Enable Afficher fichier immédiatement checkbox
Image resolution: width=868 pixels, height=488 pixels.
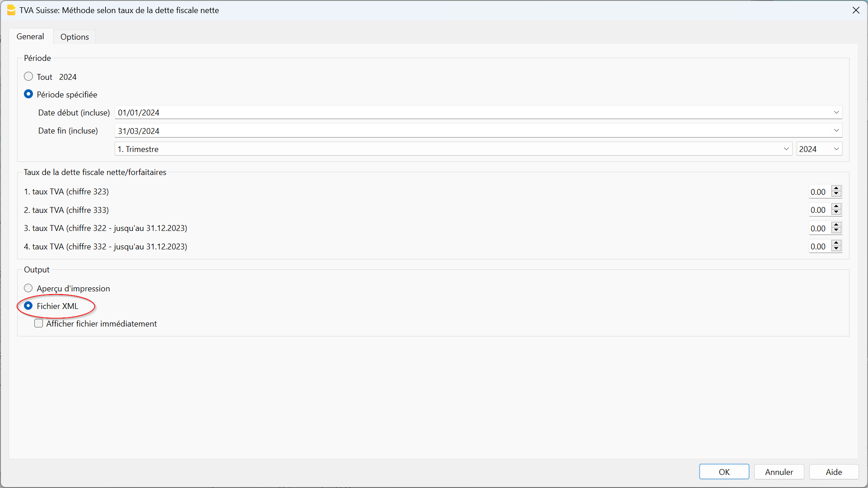pyautogui.click(x=39, y=323)
